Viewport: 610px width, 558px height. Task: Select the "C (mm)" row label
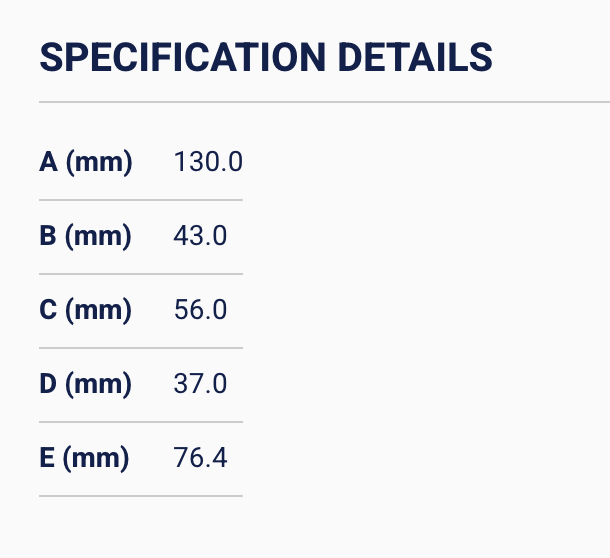[85, 310]
